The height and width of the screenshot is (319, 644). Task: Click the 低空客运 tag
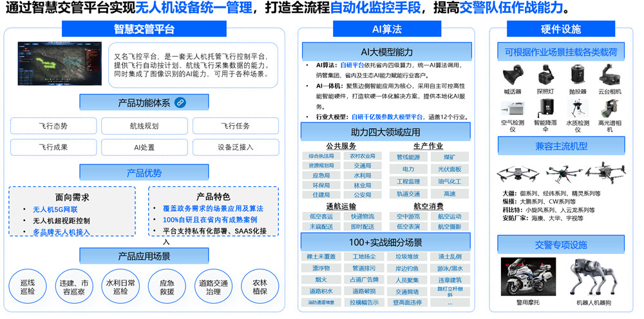point(321,217)
